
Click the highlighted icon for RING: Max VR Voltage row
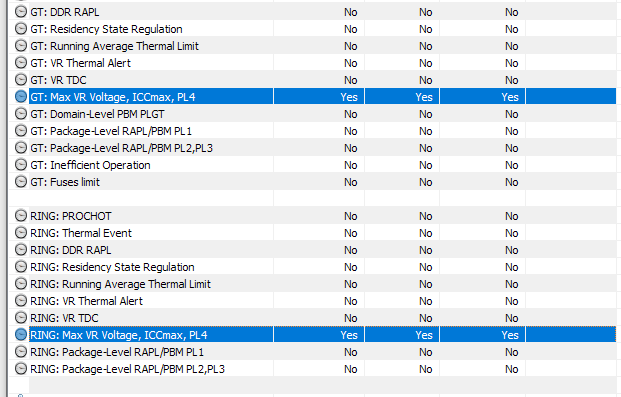(x=21, y=335)
